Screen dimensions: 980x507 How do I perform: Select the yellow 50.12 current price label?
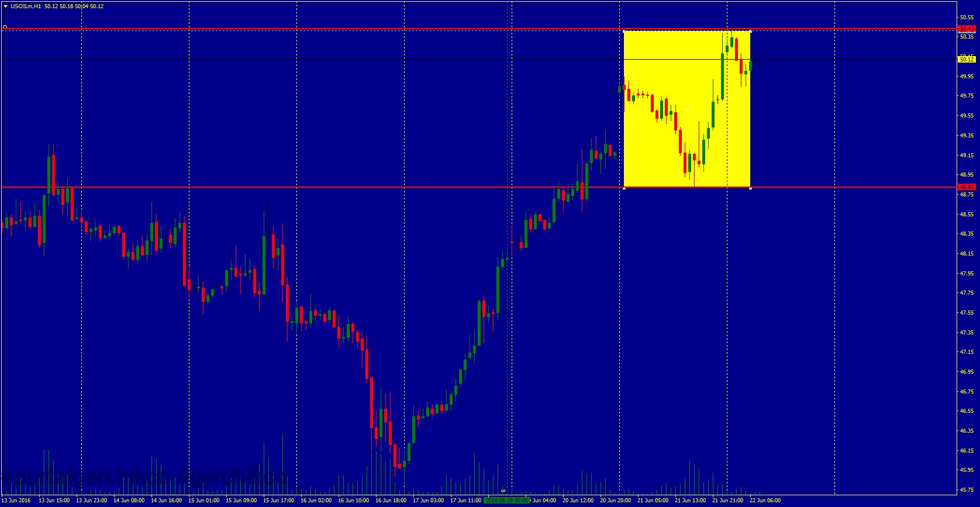point(967,59)
